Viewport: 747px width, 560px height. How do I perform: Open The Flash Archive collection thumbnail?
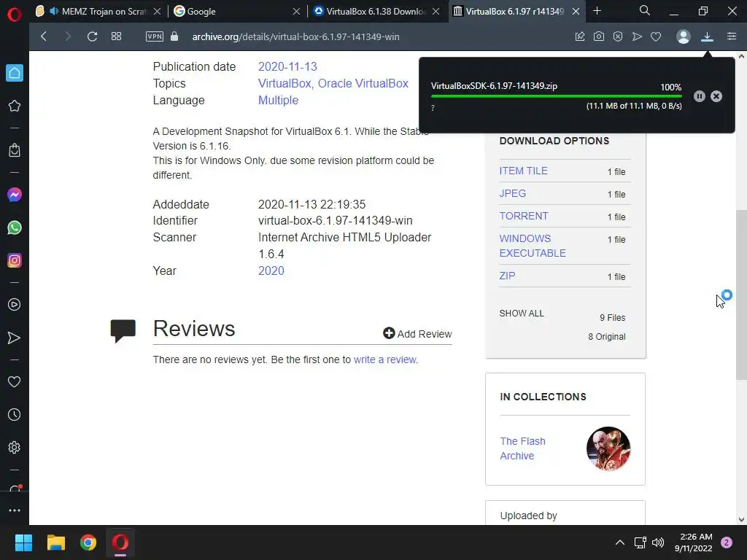click(x=608, y=448)
